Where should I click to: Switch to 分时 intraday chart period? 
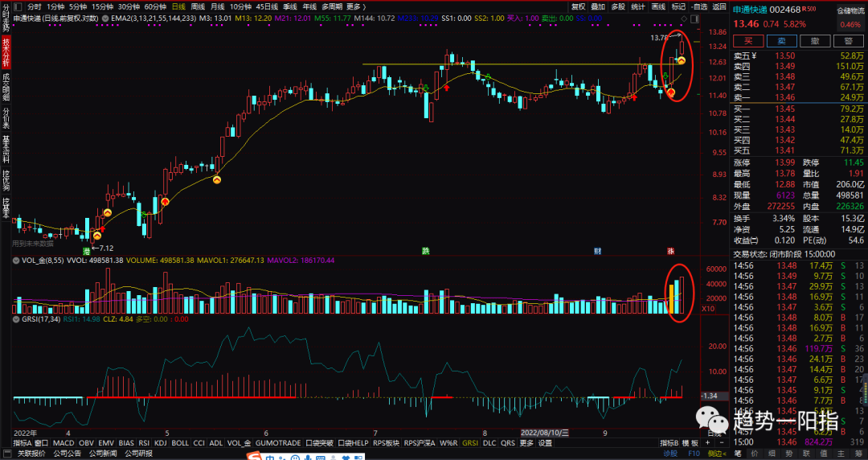coord(35,6)
